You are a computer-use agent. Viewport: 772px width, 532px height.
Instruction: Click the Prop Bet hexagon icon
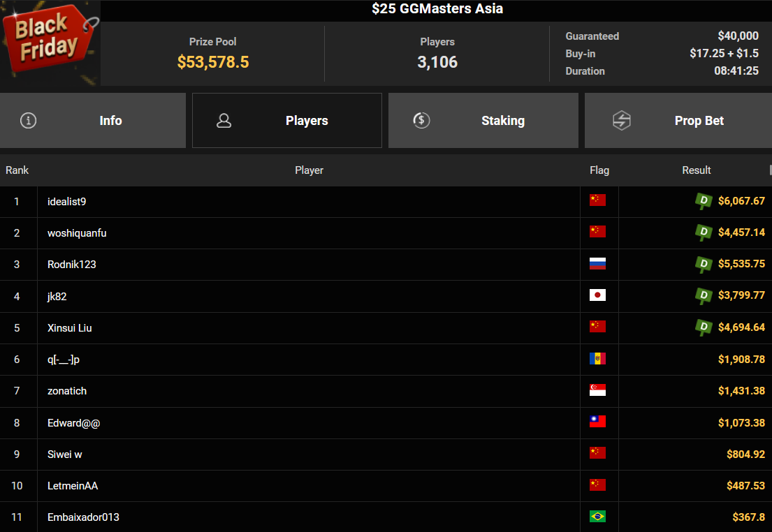[621, 121]
